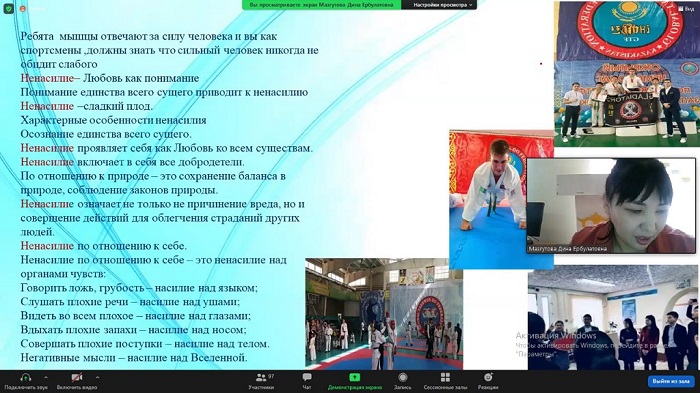The image size is (700, 393).
Task: Select the speaker video thumbnail of Мазгутова Дина
Action: point(611,205)
